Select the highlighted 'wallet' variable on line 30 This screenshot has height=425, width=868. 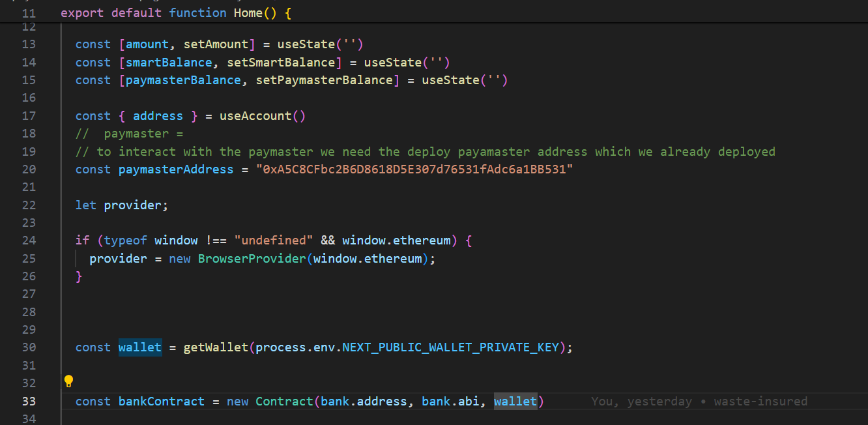(139, 347)
